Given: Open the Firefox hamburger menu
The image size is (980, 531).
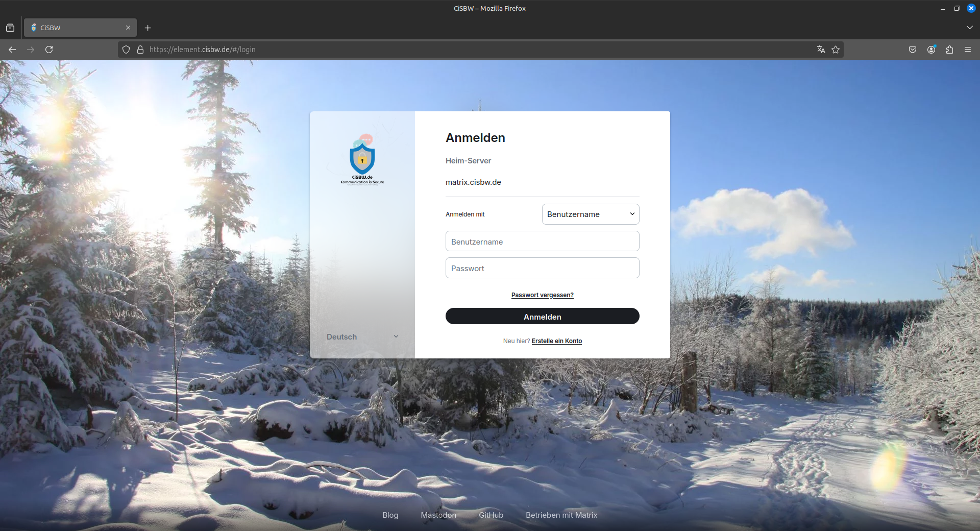Looking at the screenshot, I should point(968,50).
